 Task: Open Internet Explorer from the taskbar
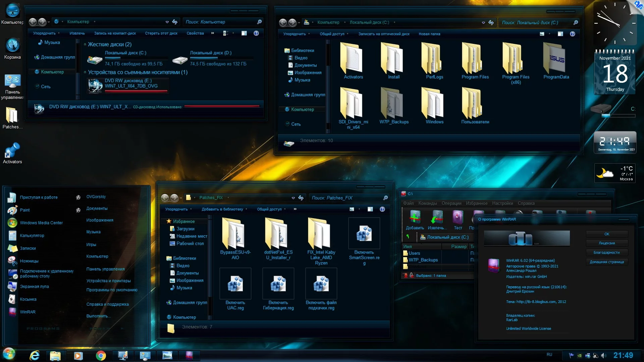click(x=35, y=355)
